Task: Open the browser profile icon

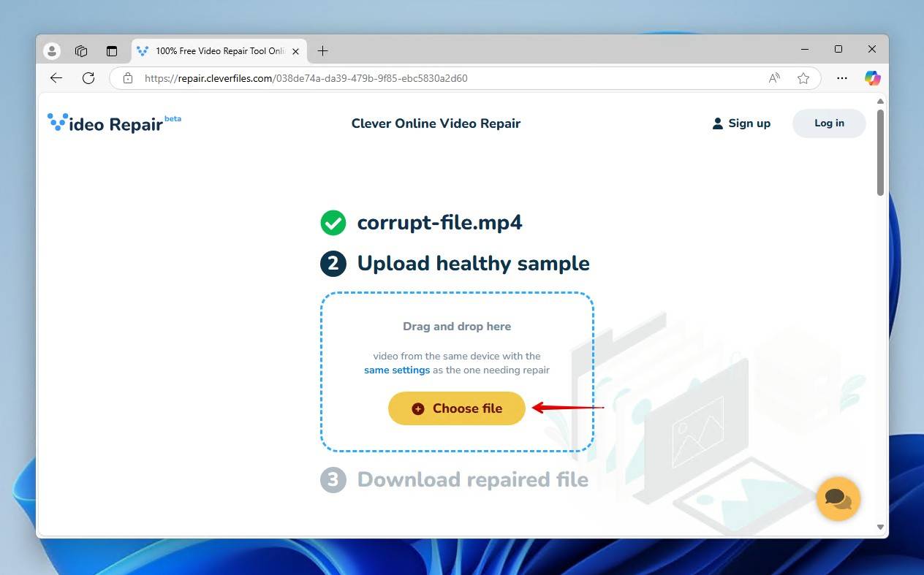Action: (52, 50)
